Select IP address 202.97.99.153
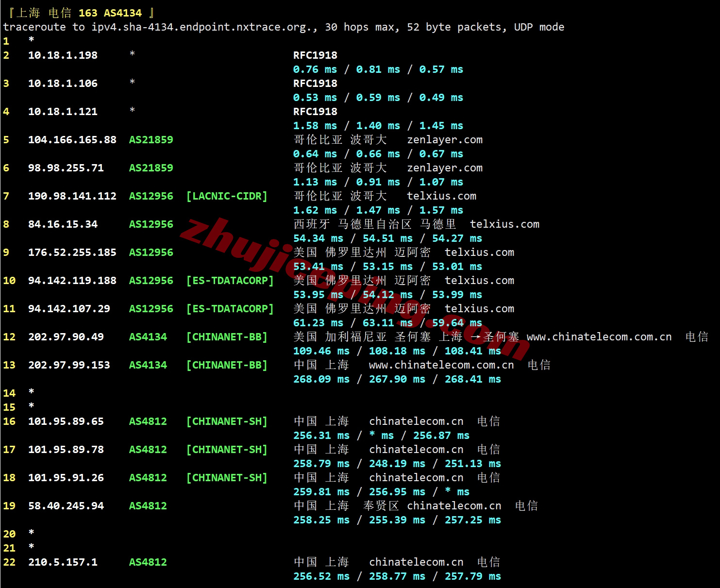720x588 pixels. pyautogui.click(x=69, y=365)
